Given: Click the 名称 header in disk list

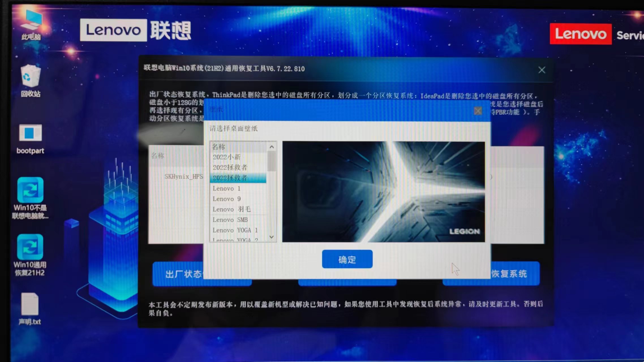Looking at the screenshot, I should click(158, 156).
